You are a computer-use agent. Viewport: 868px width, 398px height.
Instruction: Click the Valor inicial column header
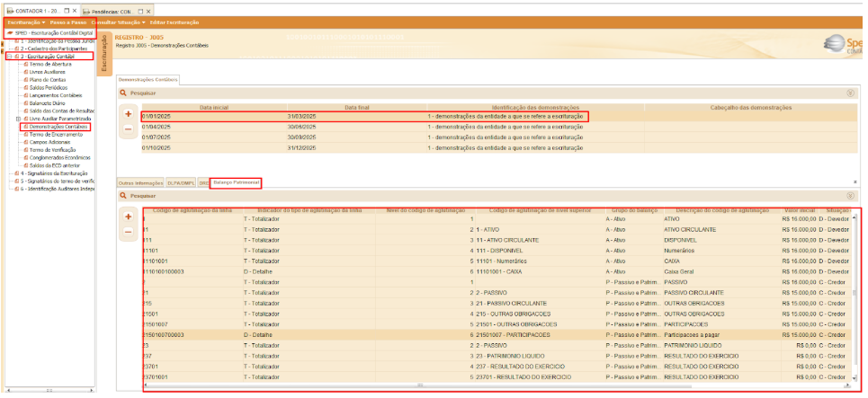(800, 210)
